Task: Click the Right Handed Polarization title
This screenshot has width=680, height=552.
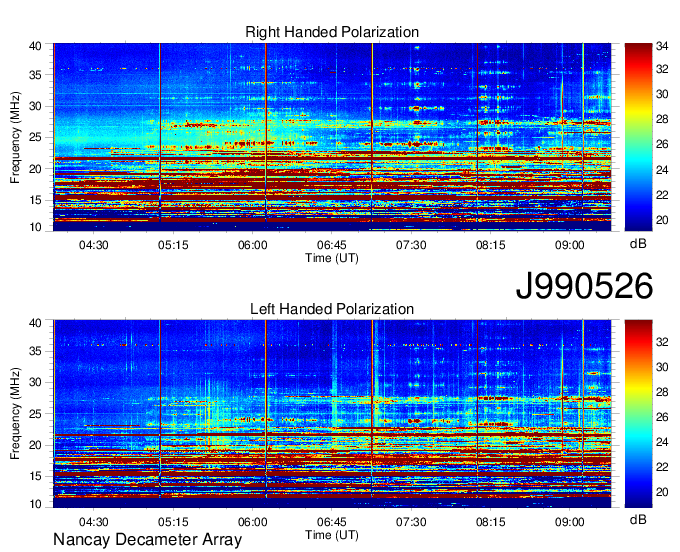Action: [x=332, y=32]
